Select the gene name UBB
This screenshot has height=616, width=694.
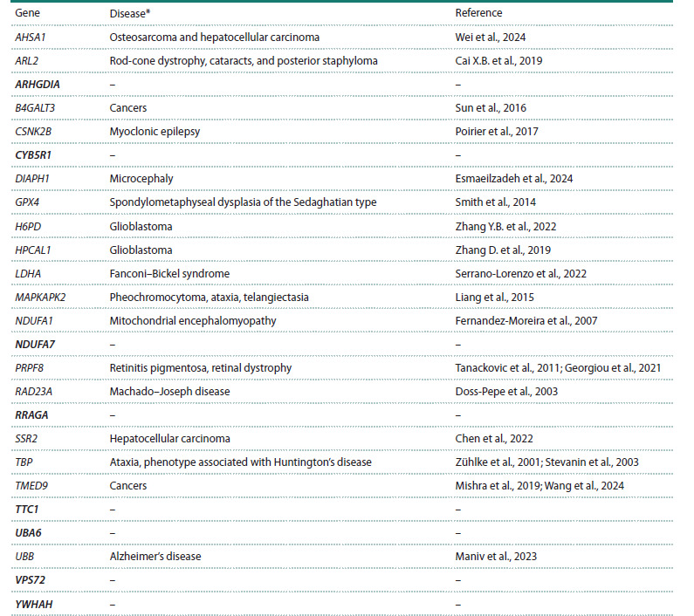click(24, 557)
